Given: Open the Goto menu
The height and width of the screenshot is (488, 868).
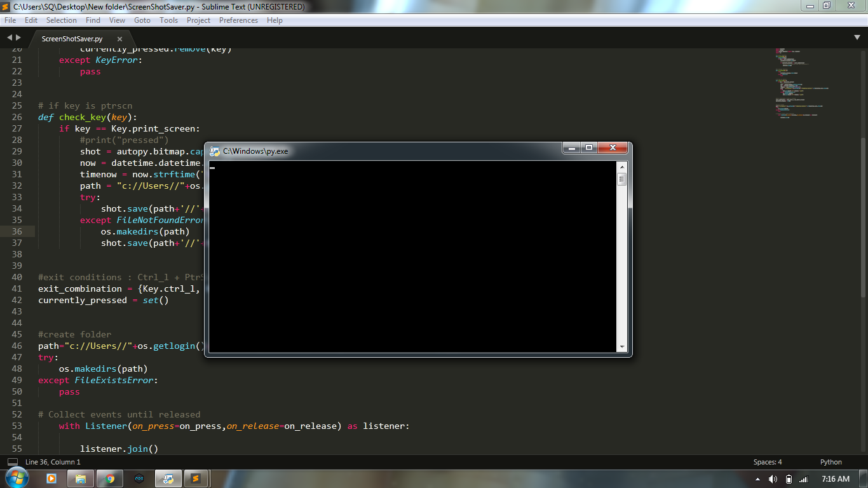Looking at the screenshot, I should click(x=142, y=20).
